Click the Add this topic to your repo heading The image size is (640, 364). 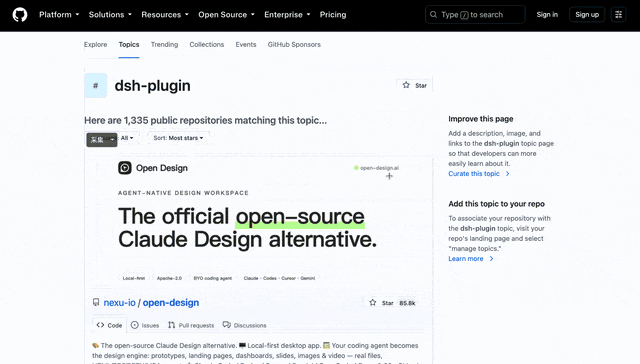496,204
